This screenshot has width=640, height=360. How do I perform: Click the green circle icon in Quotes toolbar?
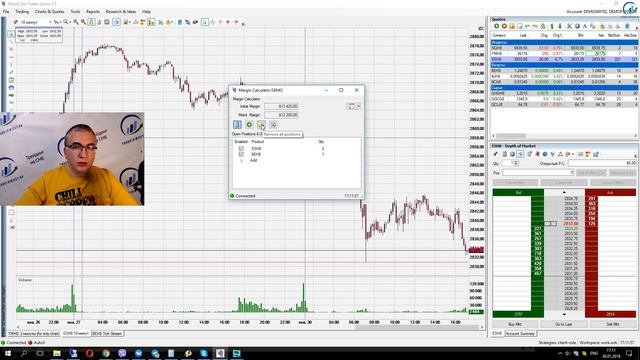[x=497, y=26]
